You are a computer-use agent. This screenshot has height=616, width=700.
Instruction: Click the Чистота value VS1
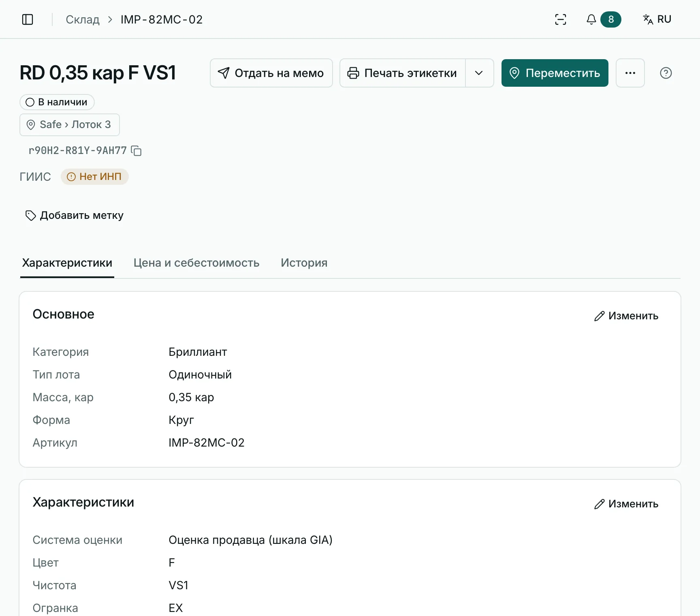[178, 585]
